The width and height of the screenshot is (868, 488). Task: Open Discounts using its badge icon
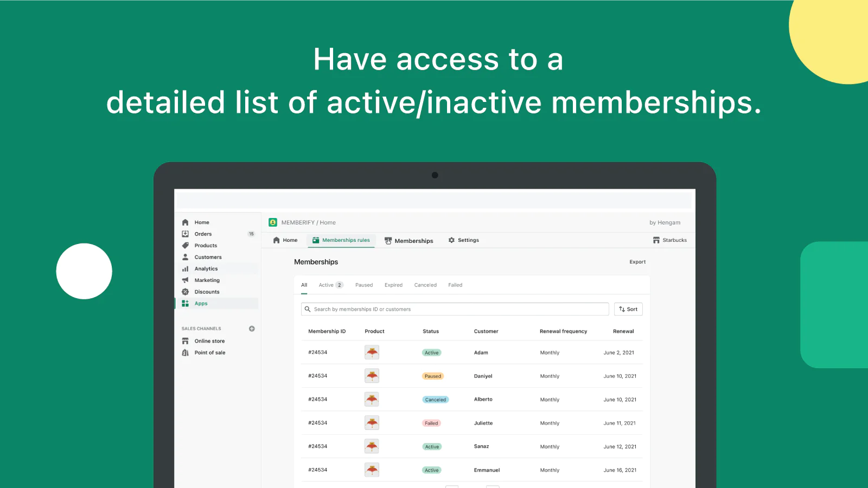[x=185, y=292]
